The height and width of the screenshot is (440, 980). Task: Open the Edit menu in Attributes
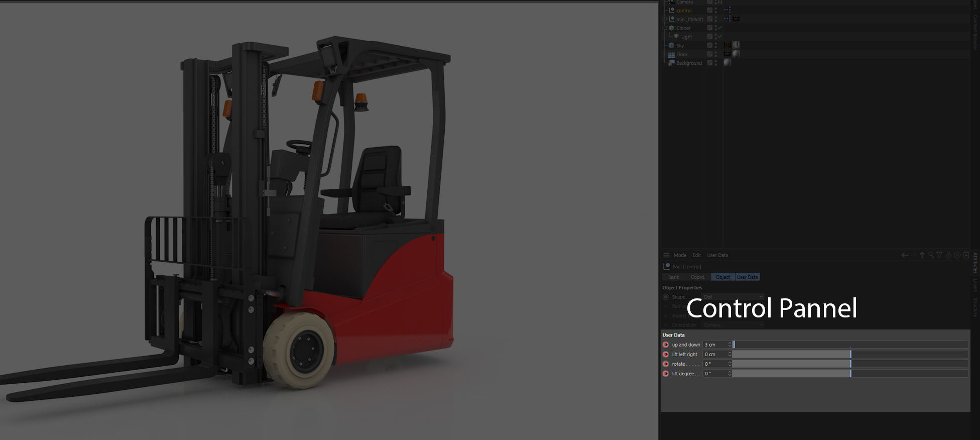coord(696,255)
